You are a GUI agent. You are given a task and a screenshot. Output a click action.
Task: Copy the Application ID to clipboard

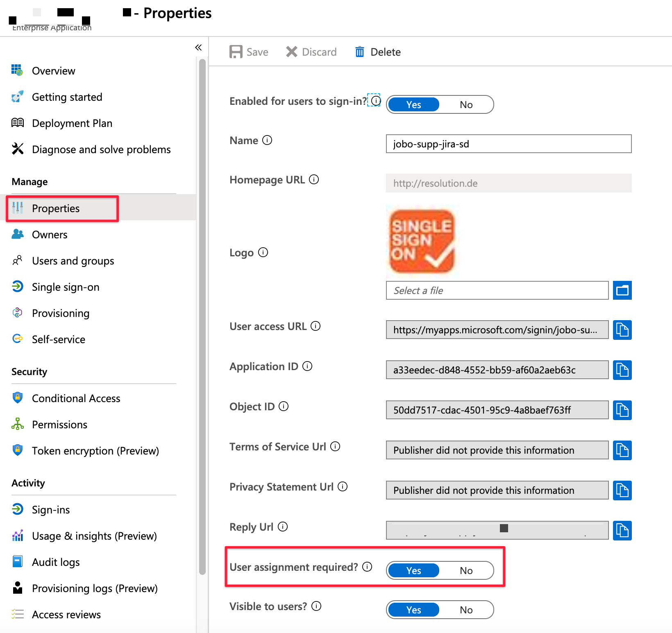622,370
